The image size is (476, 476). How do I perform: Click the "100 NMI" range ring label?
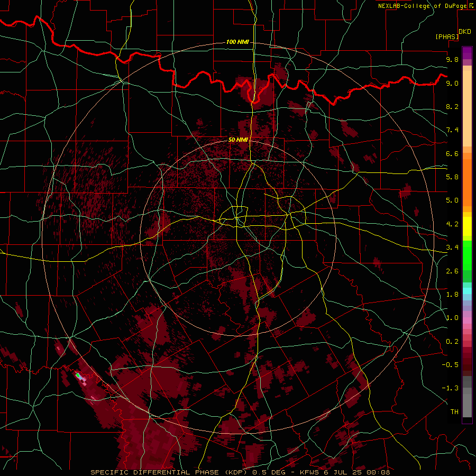coord(237,42)
